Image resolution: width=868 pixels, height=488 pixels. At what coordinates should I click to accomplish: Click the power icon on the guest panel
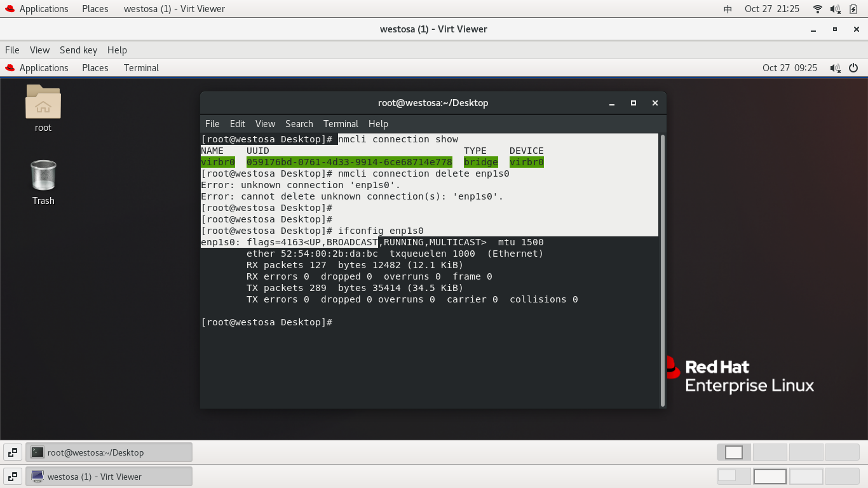coord(853,68)
